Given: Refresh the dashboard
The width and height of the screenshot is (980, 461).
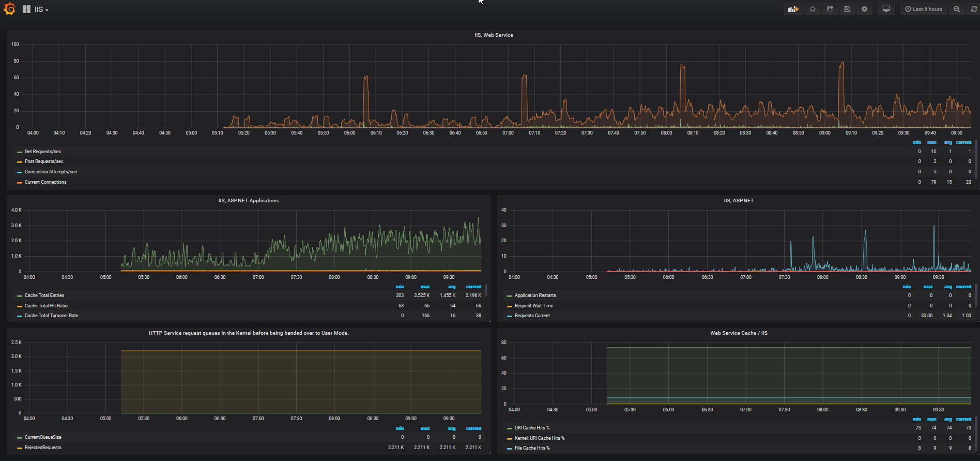Looking at the screenshot, I should (974, 9).
